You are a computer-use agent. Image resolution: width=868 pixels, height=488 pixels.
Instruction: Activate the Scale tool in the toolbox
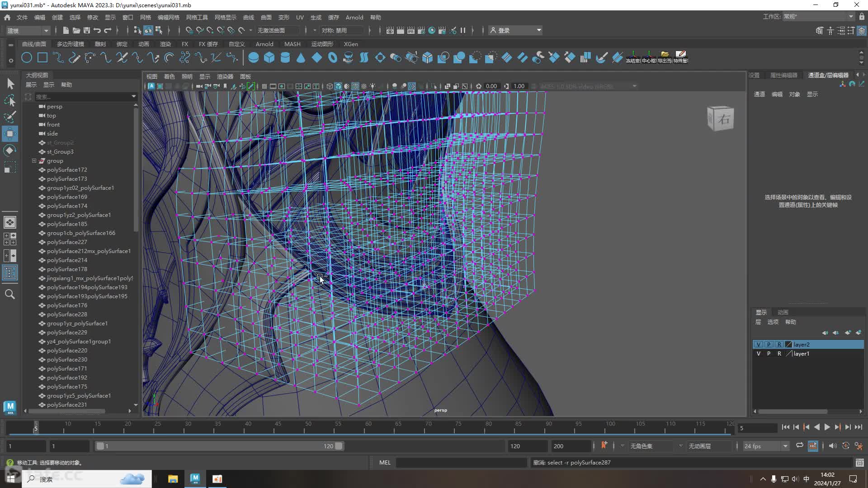pyautogui.click(x=10, y=167)
